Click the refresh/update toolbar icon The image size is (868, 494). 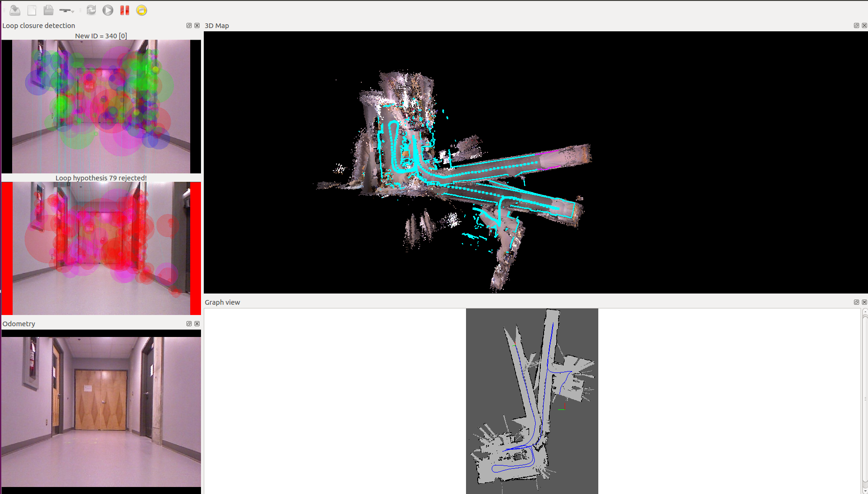point(91,10)
